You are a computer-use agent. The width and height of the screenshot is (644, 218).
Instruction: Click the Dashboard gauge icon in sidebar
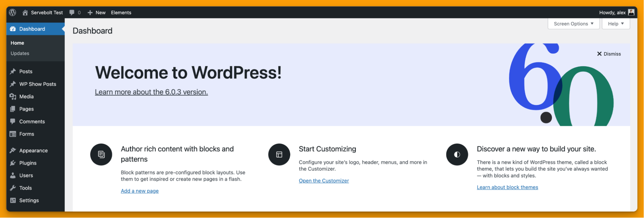click(13, 29)
